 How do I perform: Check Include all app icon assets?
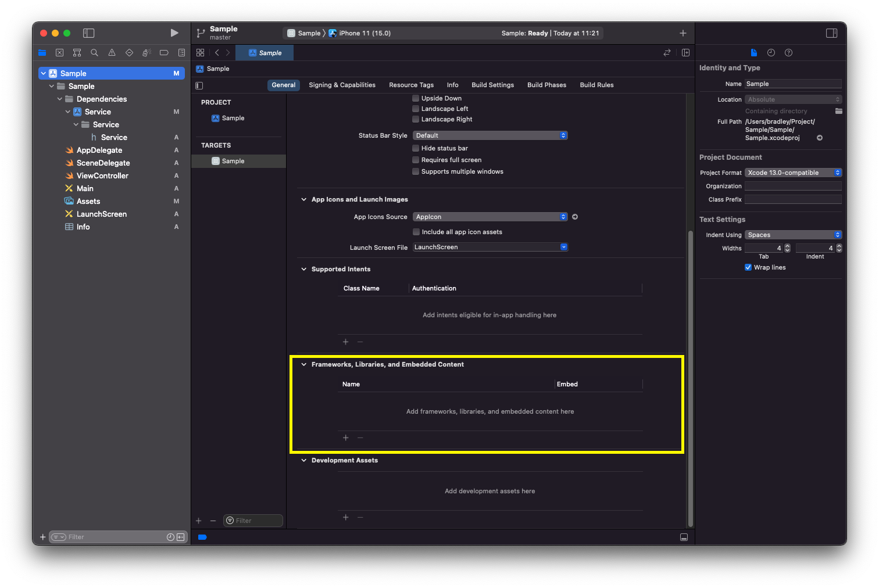point(416,232)
